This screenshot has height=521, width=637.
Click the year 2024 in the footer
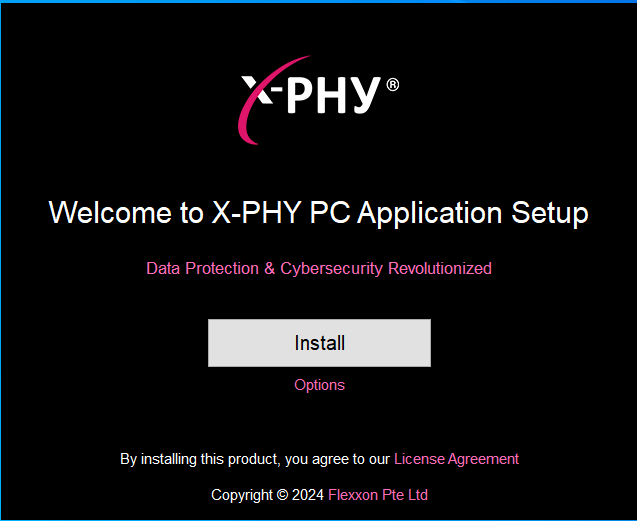coord(308,495)
